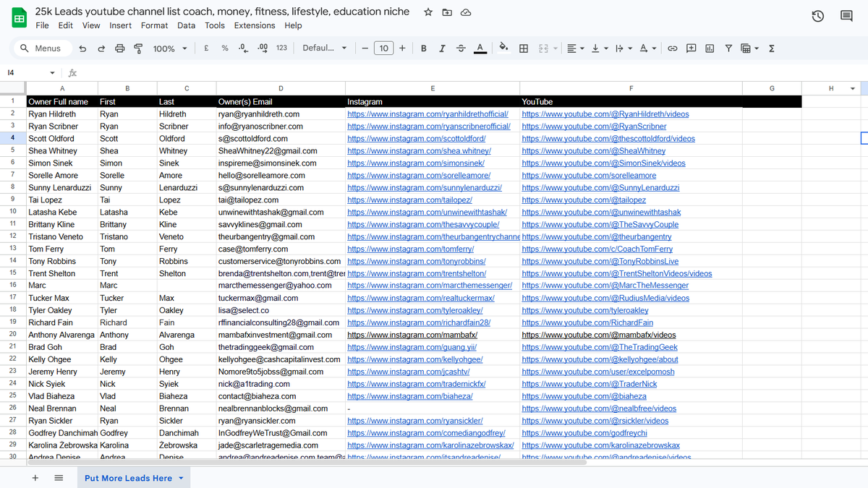This screenshot has width=868, height=488.
Task: Show all sheets list icon
Action: coord(59,478)
